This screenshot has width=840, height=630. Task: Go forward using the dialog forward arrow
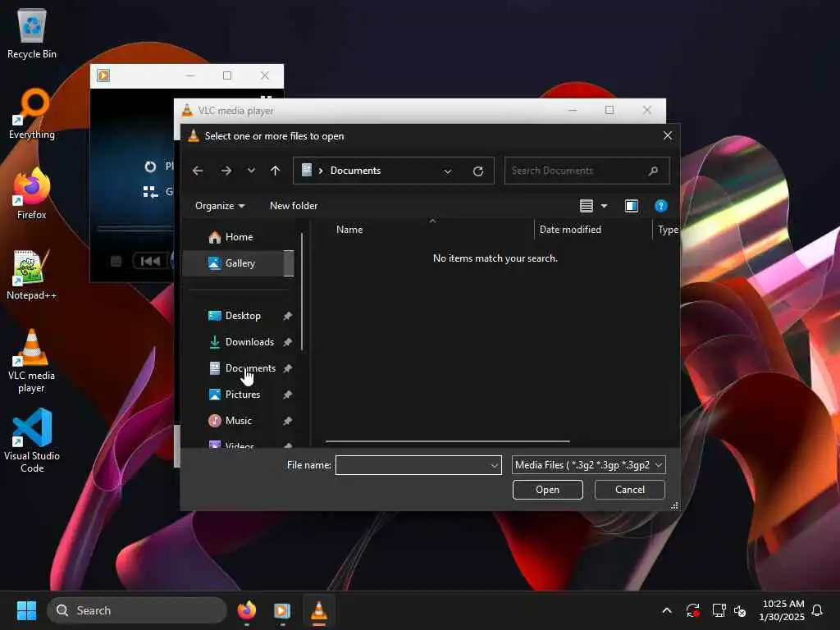click(x=226, y=171)
